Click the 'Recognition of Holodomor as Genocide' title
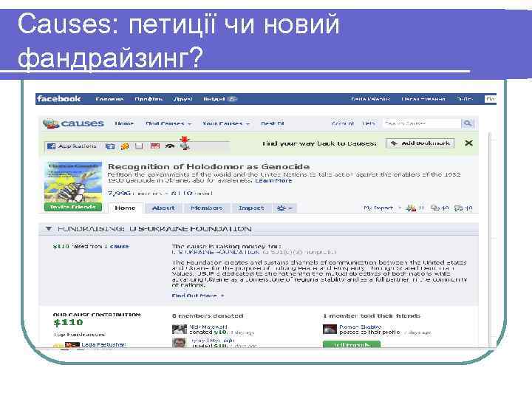This screenshot has height=399, width=532. tap(208, 166)
